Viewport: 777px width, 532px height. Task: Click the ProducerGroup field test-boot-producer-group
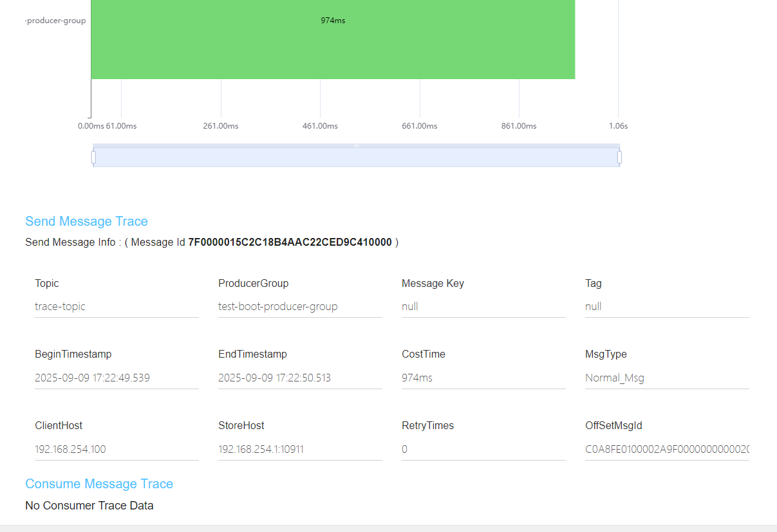coord(300,307)
